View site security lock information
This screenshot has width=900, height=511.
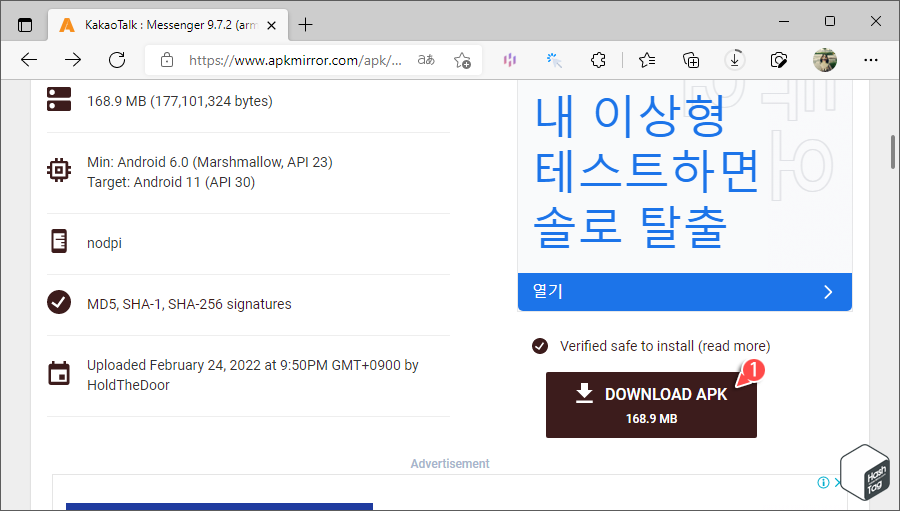[167, 60]
